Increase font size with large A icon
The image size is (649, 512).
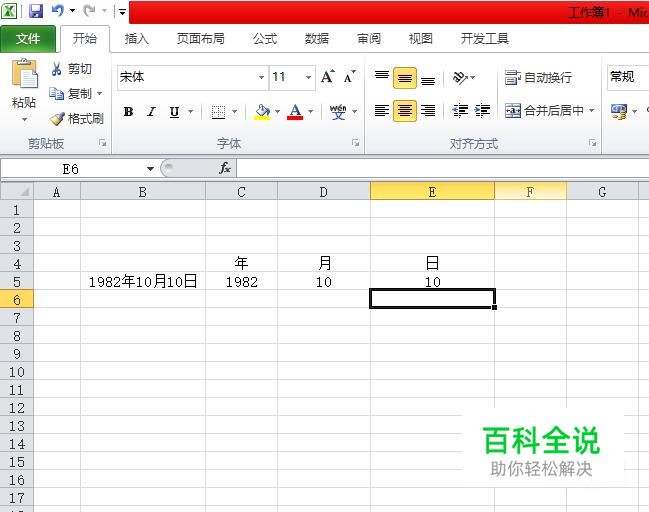(x=327, y=77)
